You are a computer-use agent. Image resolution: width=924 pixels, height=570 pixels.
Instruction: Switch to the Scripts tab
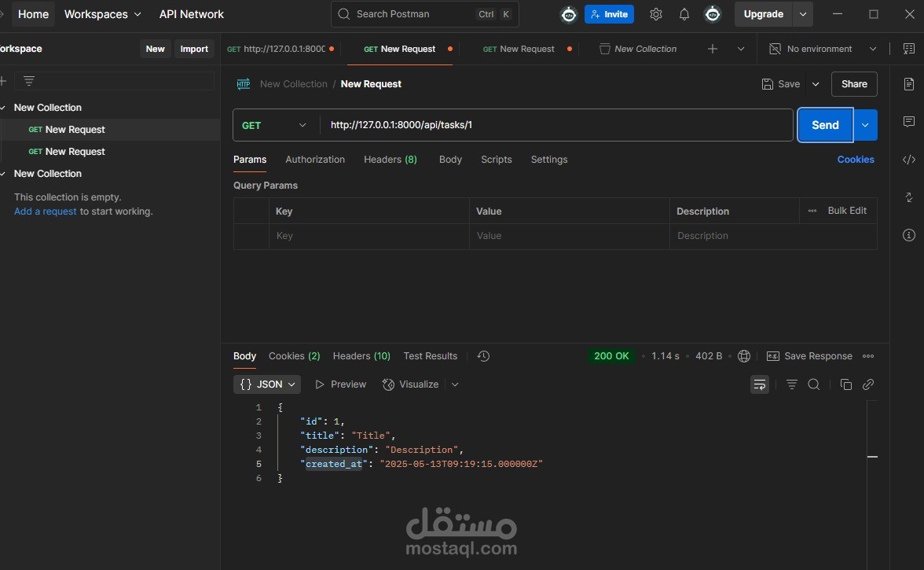tap(497, 159)
